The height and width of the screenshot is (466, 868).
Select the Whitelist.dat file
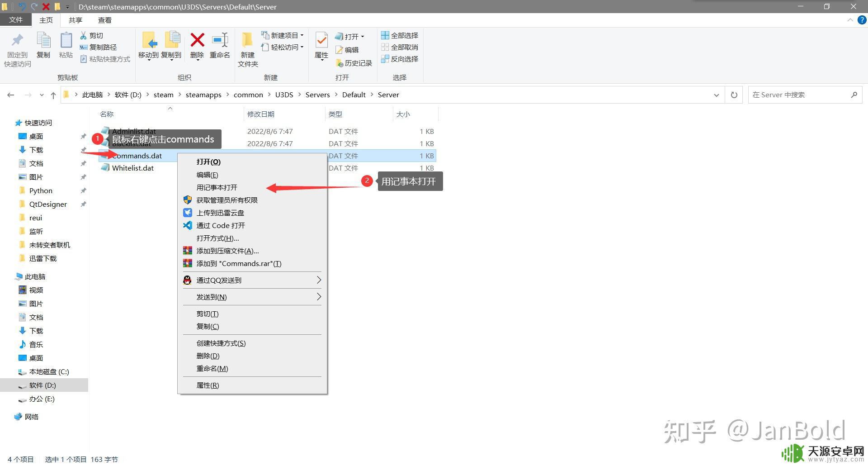pos(133,168)
